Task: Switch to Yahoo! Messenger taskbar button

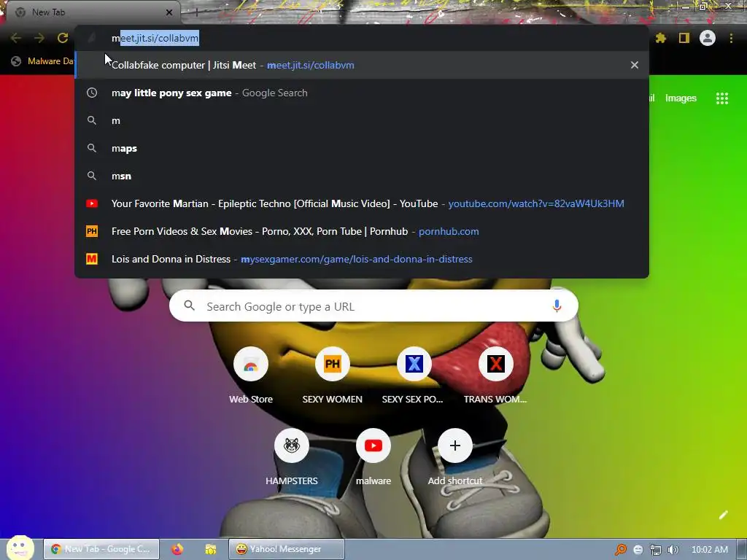Action: [x=286, y=549]
